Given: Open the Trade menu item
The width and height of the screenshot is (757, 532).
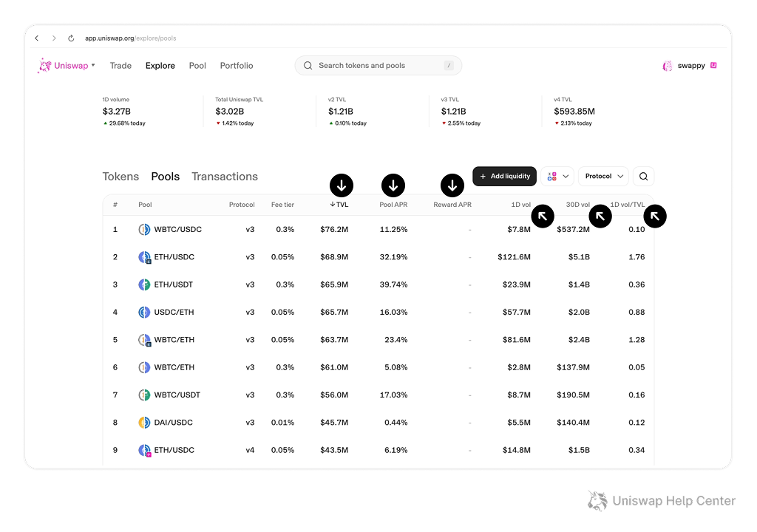Looking at the screenshot, I should 120,66.
